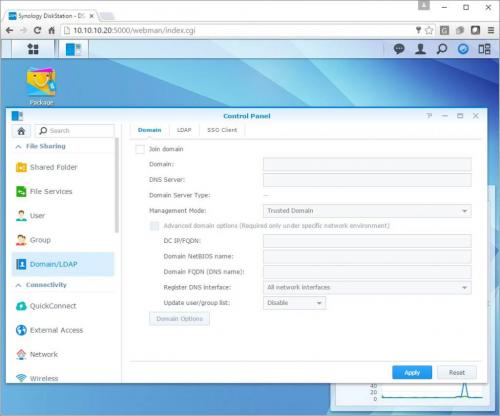The height and width of the screenshot is (416, 500).
Task: Toggle the Advanced domain options checkbox
Action: [x=154, y=226]
